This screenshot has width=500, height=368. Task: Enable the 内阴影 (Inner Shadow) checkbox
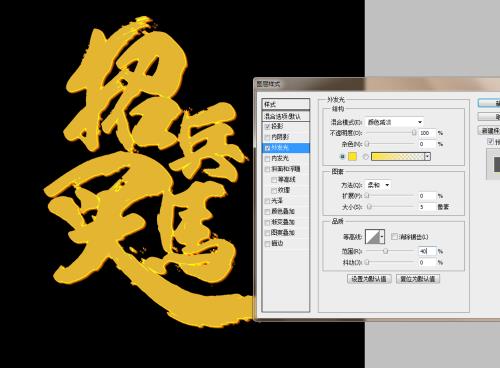point(267,137)
